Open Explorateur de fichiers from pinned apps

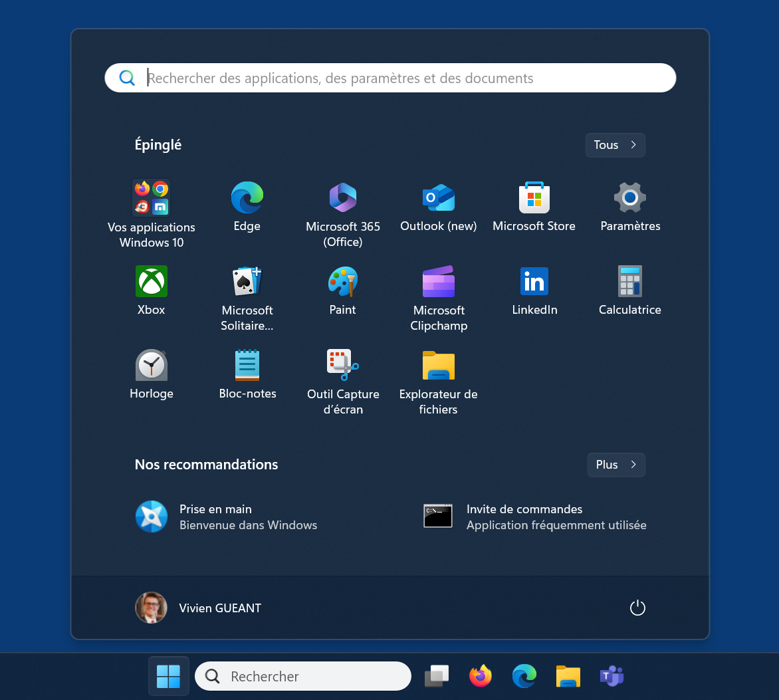pyautogui.click(x=438, y=382)
